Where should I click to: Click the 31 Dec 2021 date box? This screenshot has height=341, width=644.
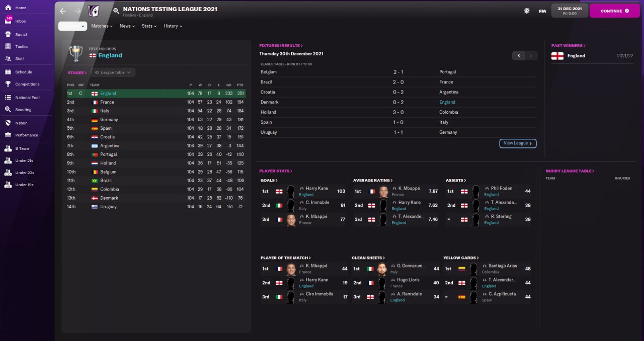[x=570, y=11]
